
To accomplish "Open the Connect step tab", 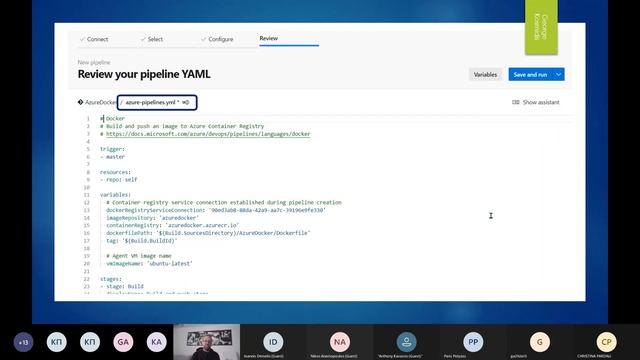I will pyautogui.click(x=94, y=39).
